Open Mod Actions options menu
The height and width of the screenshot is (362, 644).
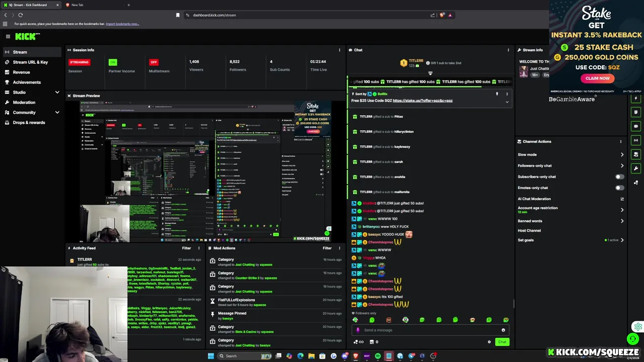(339, 248)
